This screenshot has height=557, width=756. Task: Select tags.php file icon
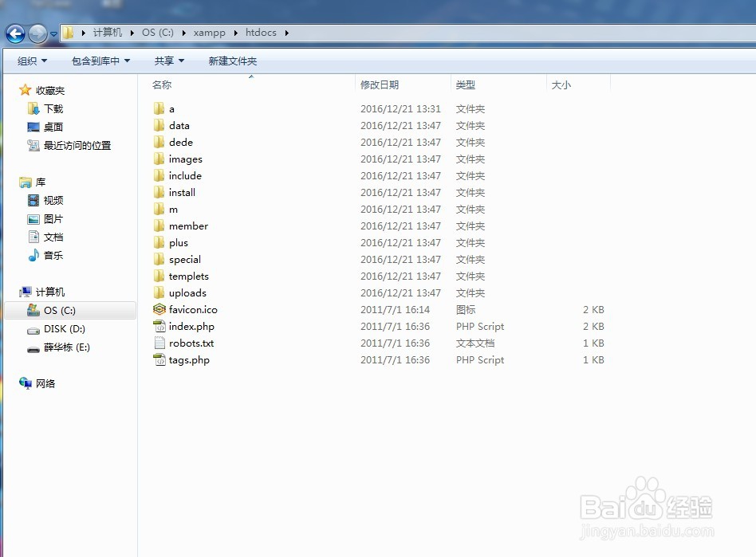[159, 360]
